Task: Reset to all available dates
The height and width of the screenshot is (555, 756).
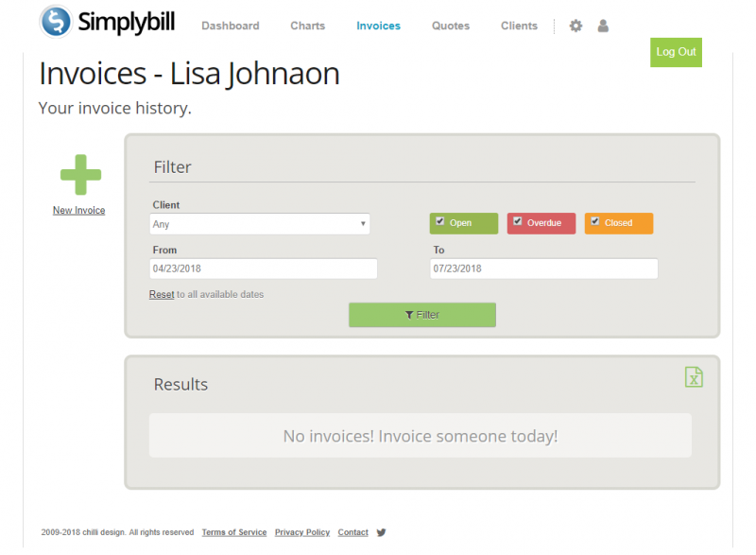Action: 161,294
